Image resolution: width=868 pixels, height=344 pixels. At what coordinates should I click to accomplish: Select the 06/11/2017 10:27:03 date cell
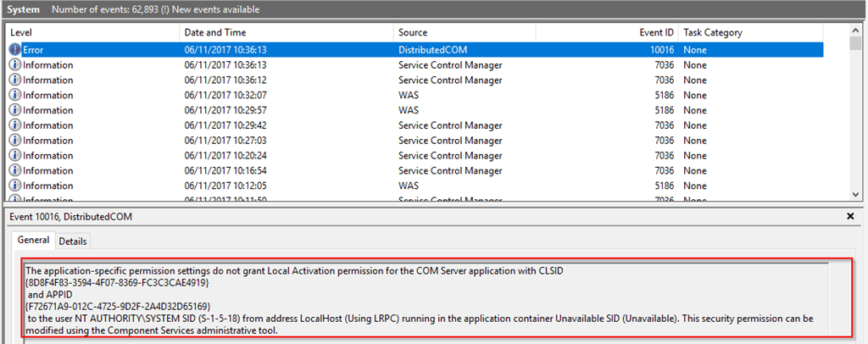[225, 141]
